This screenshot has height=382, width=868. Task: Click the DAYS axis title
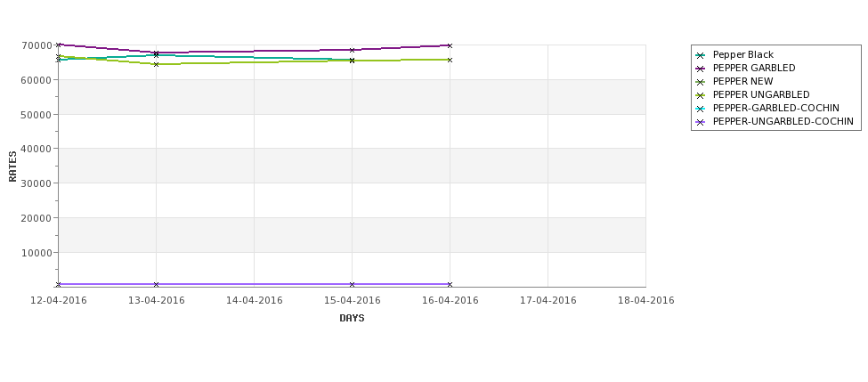[x=352, y=319]
